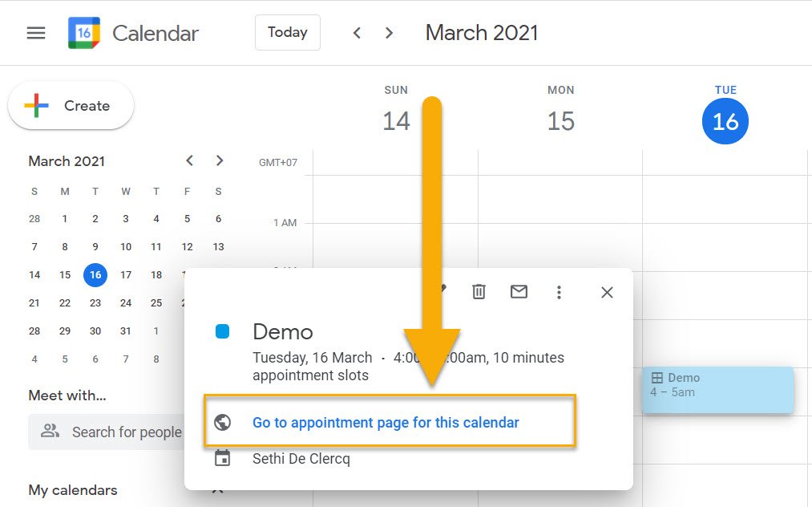Open the main hamburger menu
Image resolution: width=812 pixels, height=507 pixels.
(x=36, y=33)
